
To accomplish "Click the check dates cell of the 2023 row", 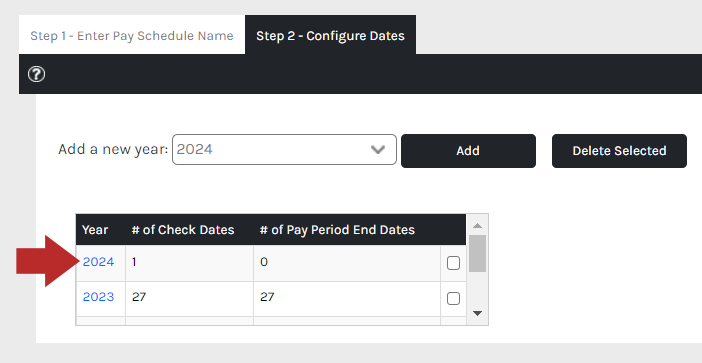I will (x=189, y=299).
